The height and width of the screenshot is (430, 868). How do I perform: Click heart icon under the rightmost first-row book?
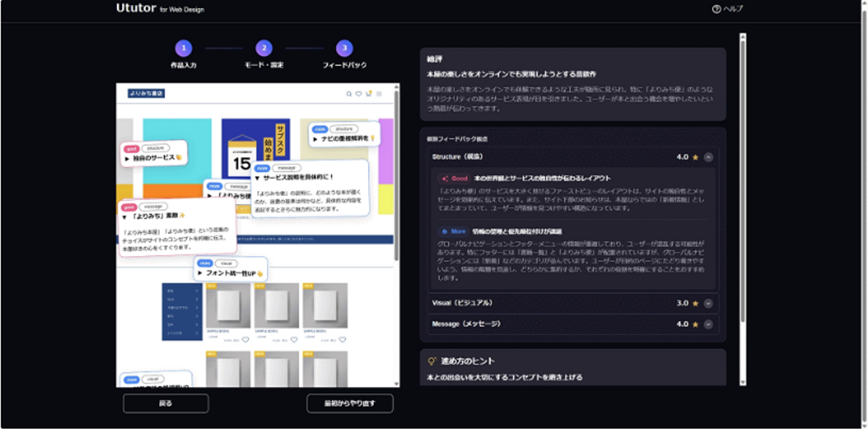[342, 340]
